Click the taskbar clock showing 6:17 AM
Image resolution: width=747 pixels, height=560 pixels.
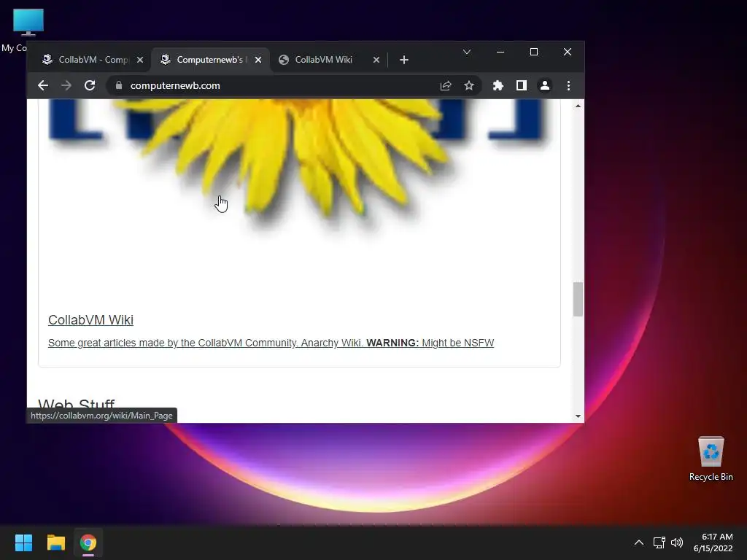(x=713, y=542)
